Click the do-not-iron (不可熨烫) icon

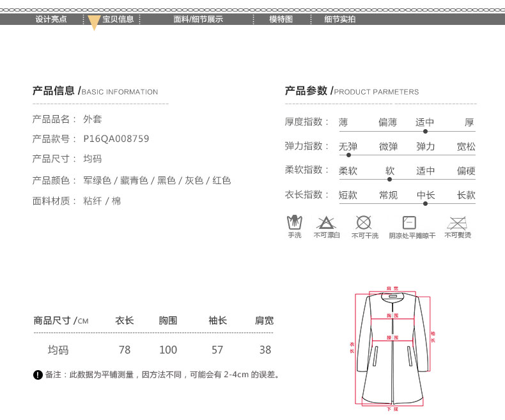(457, 222)
